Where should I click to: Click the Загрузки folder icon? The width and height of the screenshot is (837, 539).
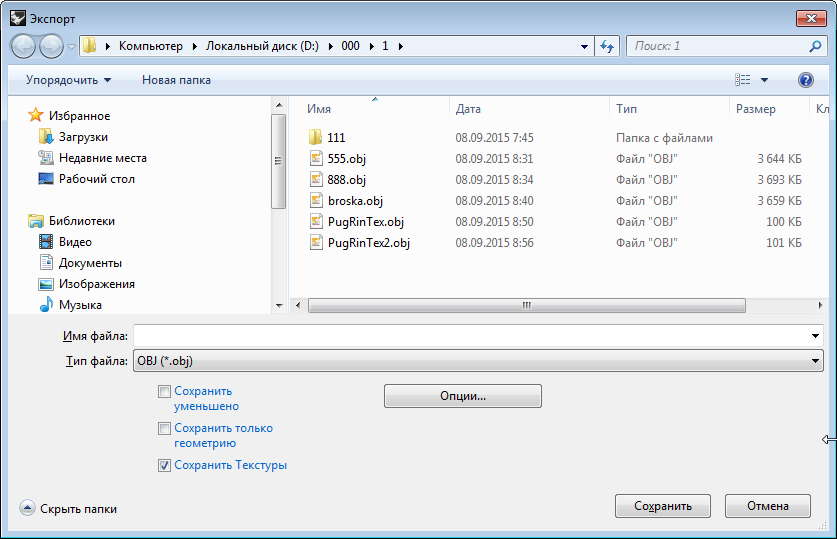tap(46, 136)
